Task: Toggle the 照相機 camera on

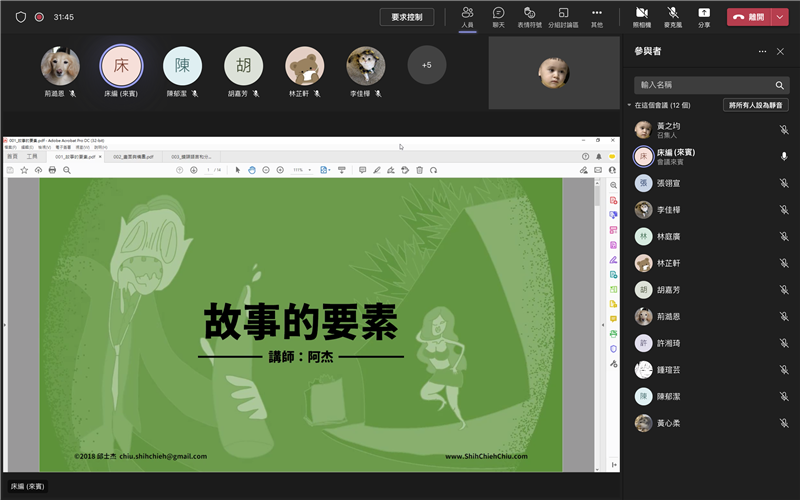Action: 641,16
